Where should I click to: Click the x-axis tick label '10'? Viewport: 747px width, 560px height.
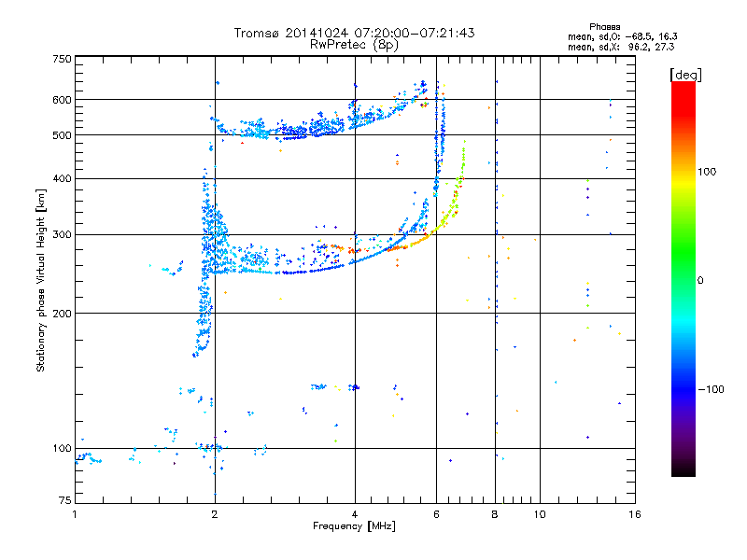click(540, 514)
